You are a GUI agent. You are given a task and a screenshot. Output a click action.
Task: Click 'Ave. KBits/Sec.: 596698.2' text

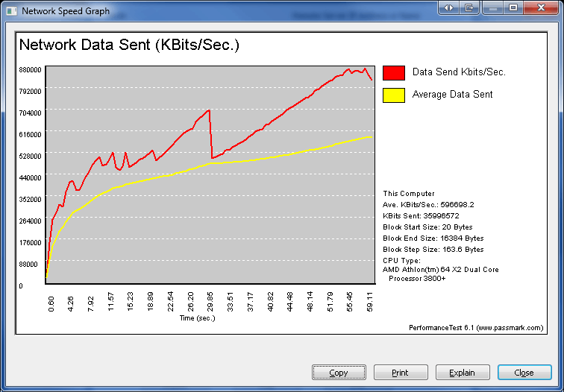(x=428, y=205)
